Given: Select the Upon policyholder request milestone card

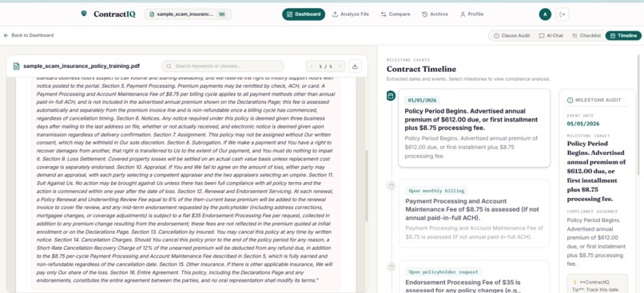Looking at the screenshot, I should [x=474, y=276].
